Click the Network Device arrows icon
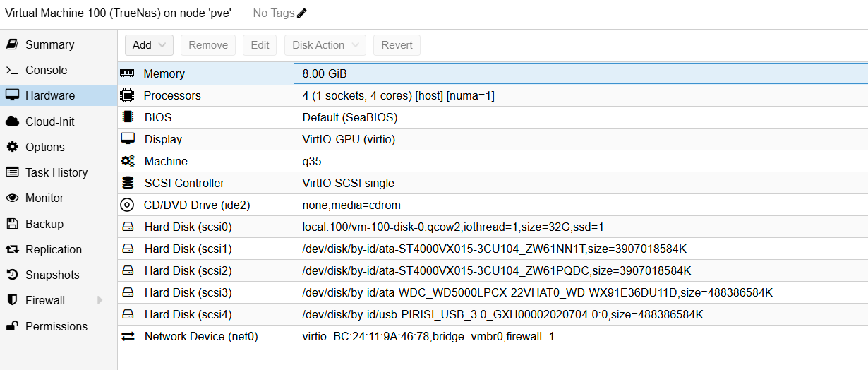The image size is (868, 370). (127, 337)
